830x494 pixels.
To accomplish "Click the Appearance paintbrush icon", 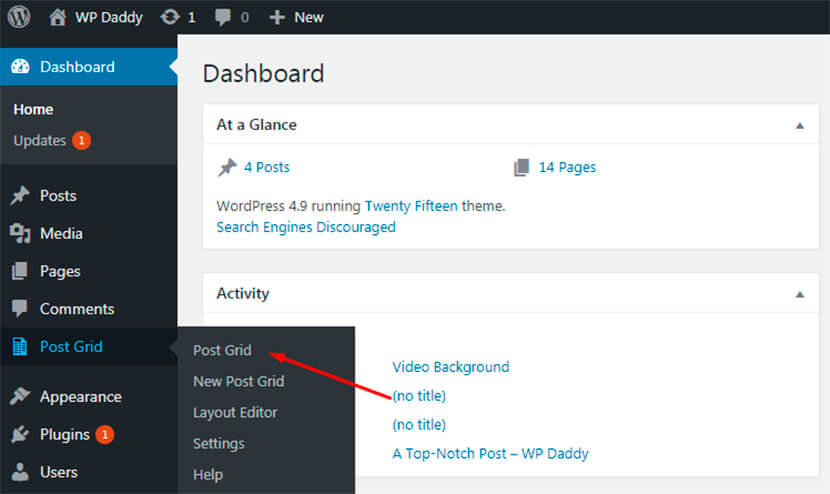I will [20, 396].
